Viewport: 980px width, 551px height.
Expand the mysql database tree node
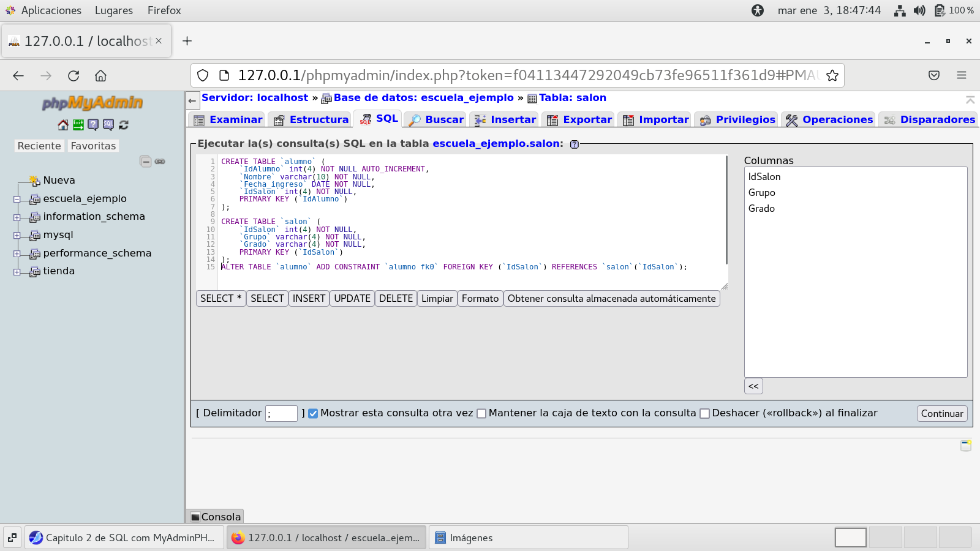(x=17, y=235)
